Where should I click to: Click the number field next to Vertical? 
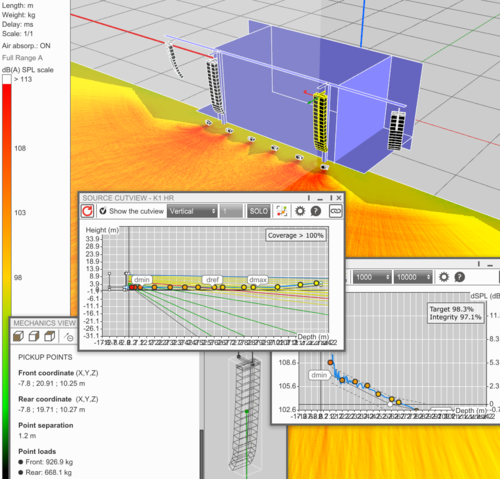(x=231, y=211)
